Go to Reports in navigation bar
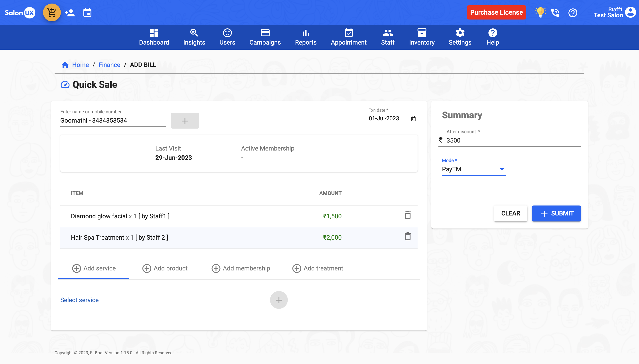Viewport: 639px width, 364px height. pyautogui.click(x=306, y=37)
